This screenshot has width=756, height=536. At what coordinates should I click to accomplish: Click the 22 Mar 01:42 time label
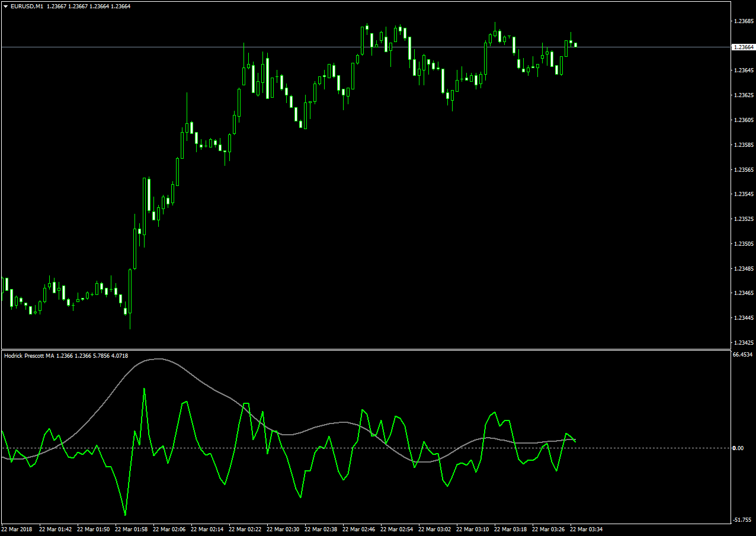click(56, 529)
